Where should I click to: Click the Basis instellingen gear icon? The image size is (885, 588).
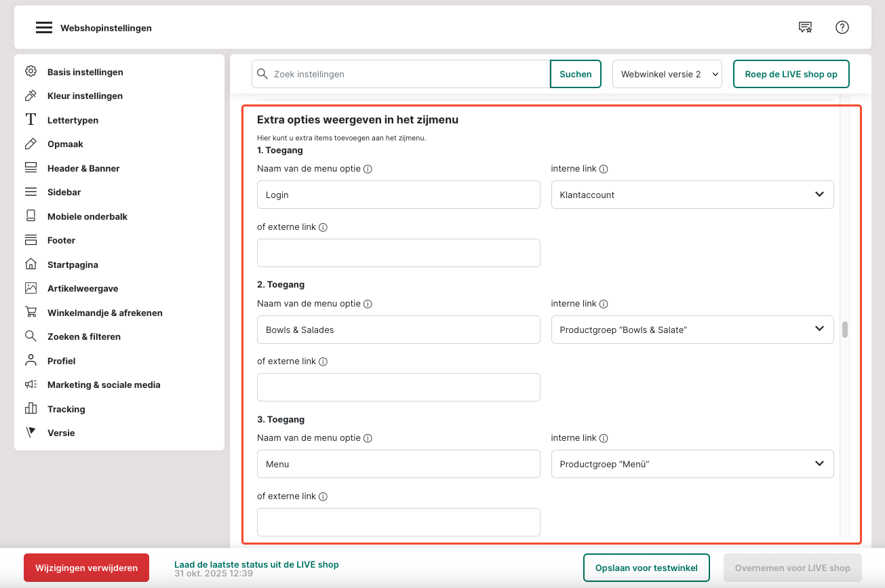point(31,72)
